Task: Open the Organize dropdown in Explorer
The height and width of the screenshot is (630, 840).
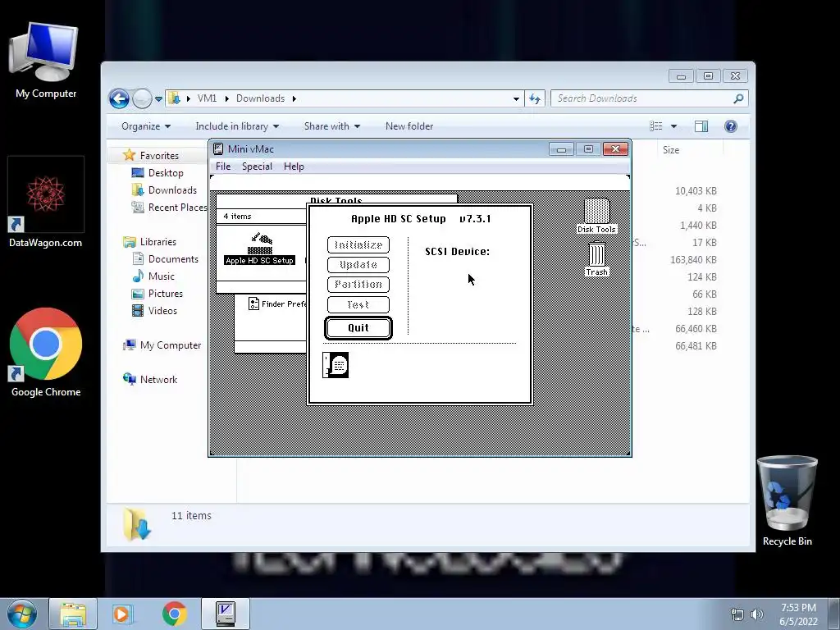Action: [x=146, y=126]
